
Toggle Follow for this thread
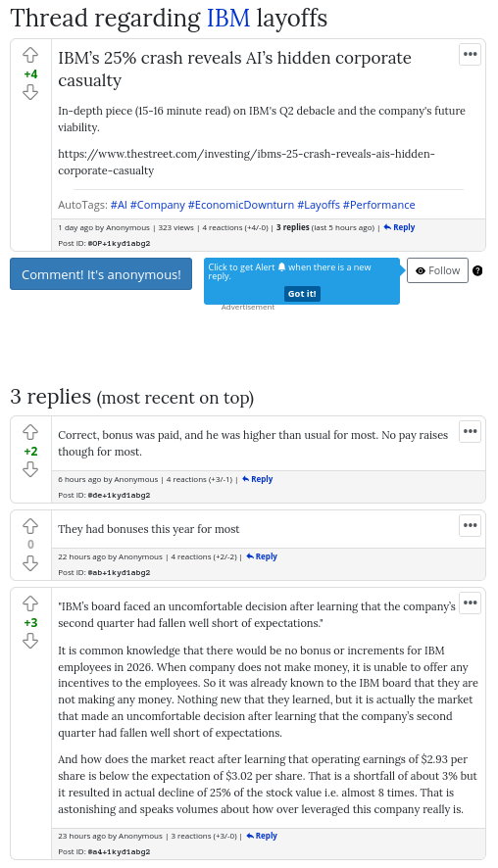[x=437, y=270]
